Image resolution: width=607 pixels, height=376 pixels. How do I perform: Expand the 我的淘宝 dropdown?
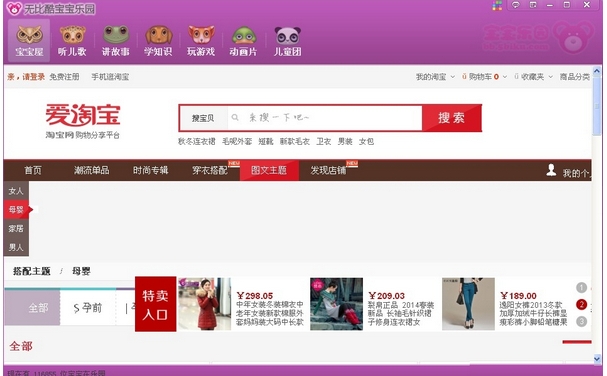(435, 77)
